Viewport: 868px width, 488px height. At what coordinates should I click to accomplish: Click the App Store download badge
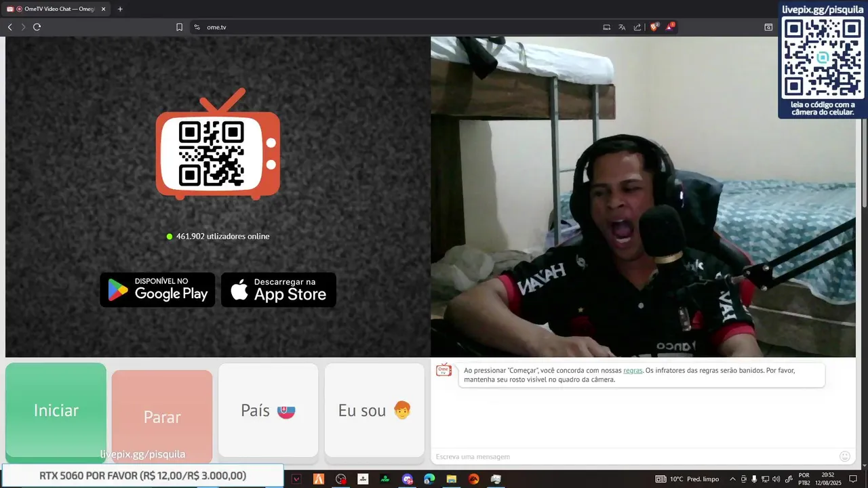tap(279, 290)
